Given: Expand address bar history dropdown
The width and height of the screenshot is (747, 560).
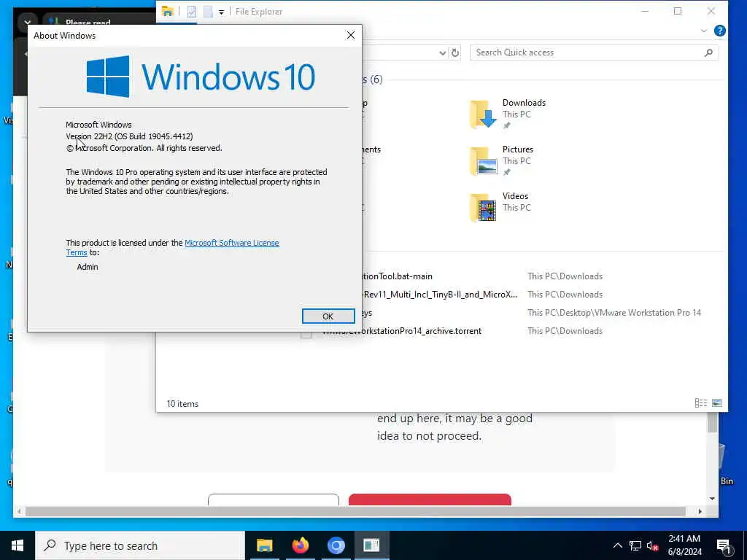Looking at the screenshot, I should 443,52.
